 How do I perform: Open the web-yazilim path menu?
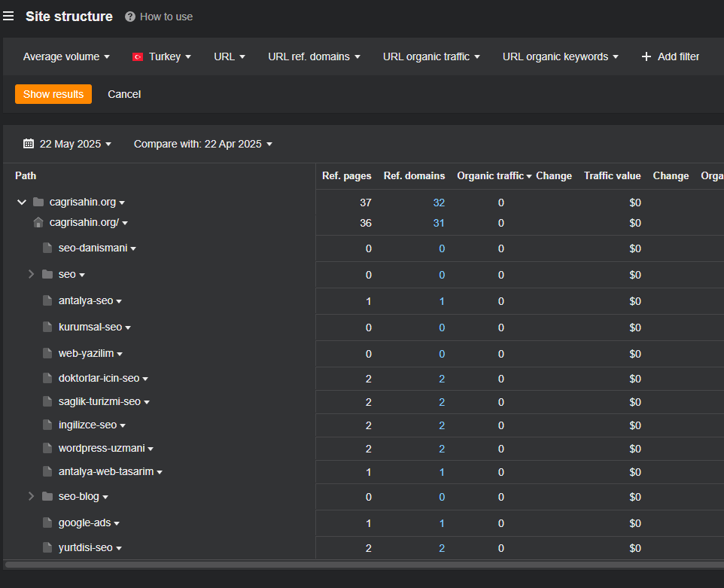click(120, 354)
